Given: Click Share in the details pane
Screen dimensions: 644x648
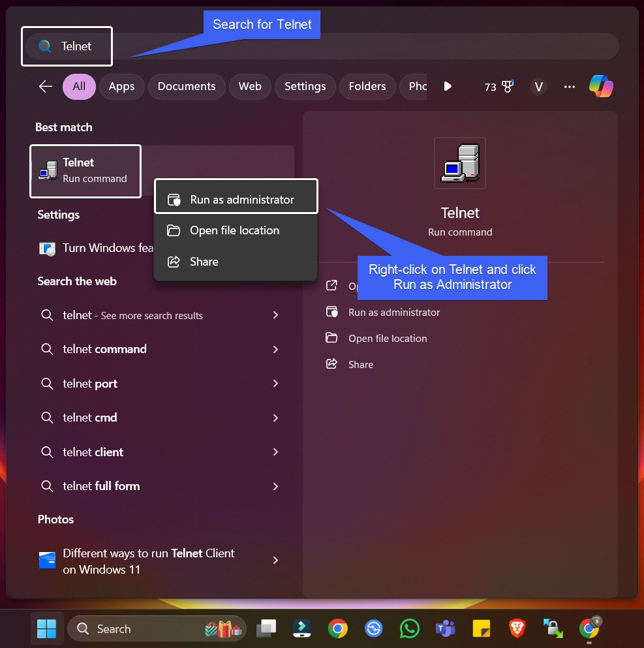Looking at the screenshot, I should click(x=361, y=365).
